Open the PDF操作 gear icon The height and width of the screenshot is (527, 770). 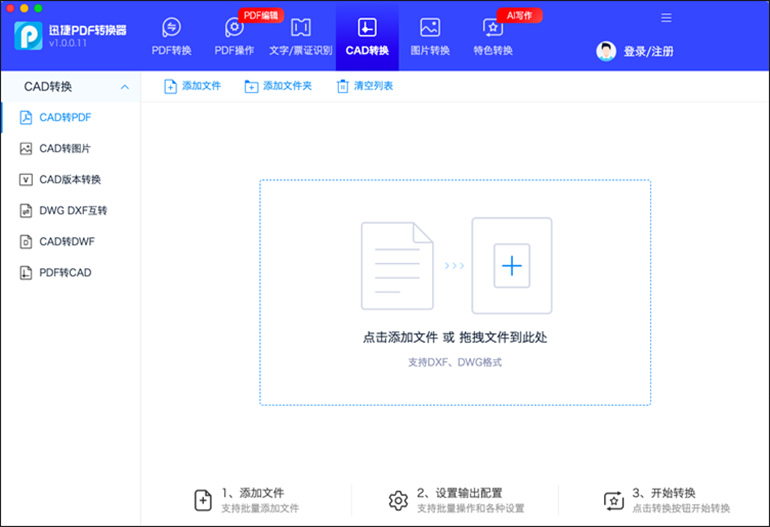click(x=234, y=28)
